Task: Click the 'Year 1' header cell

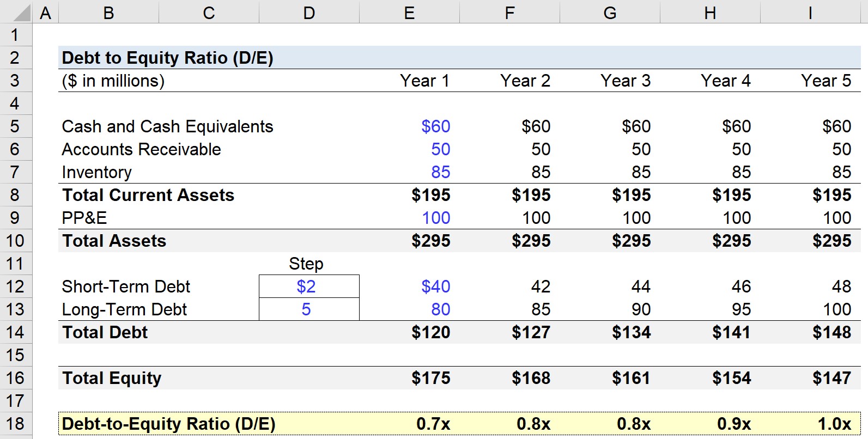Action: pyautogui.click(x=425, y=81)
